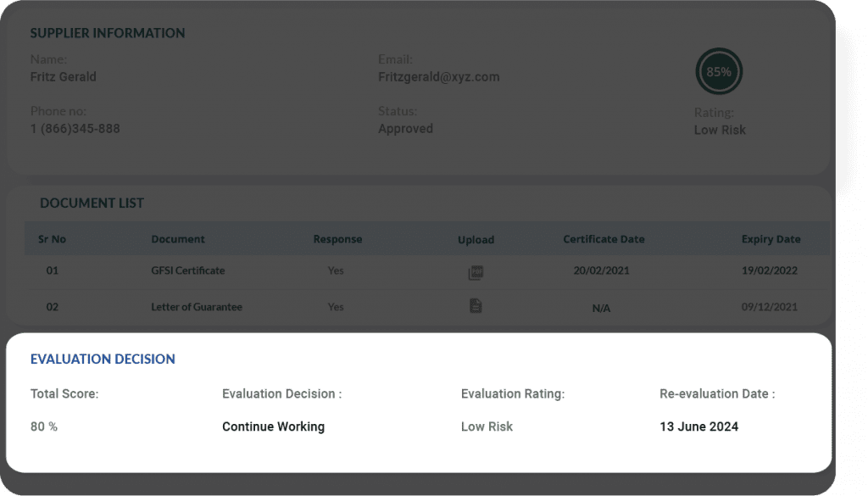Screen dimensions: 868x496
Task: Open the GFSI Certificate uploaded file icon
Action: tap(476, 273)
